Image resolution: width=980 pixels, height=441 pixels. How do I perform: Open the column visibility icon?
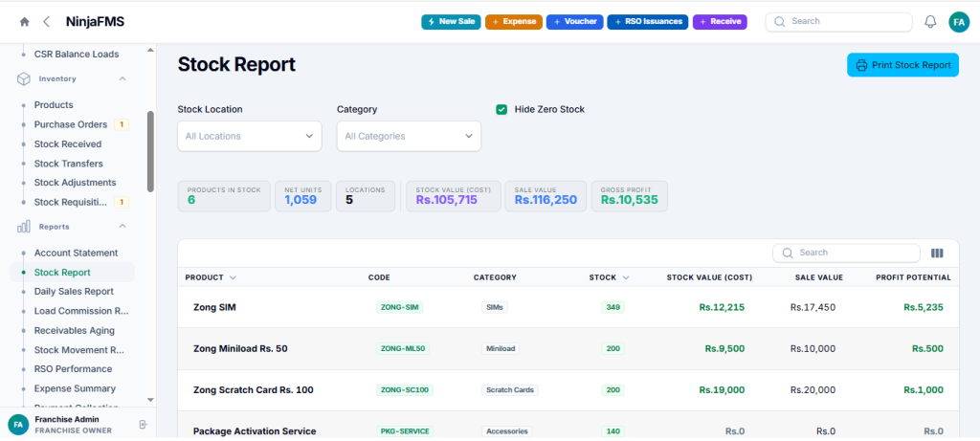937,253
